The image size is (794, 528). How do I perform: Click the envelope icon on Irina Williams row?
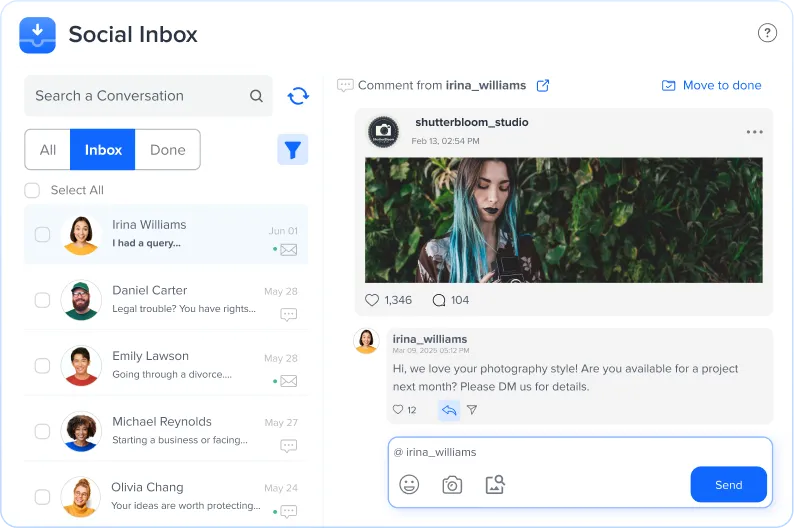point(289,250)
